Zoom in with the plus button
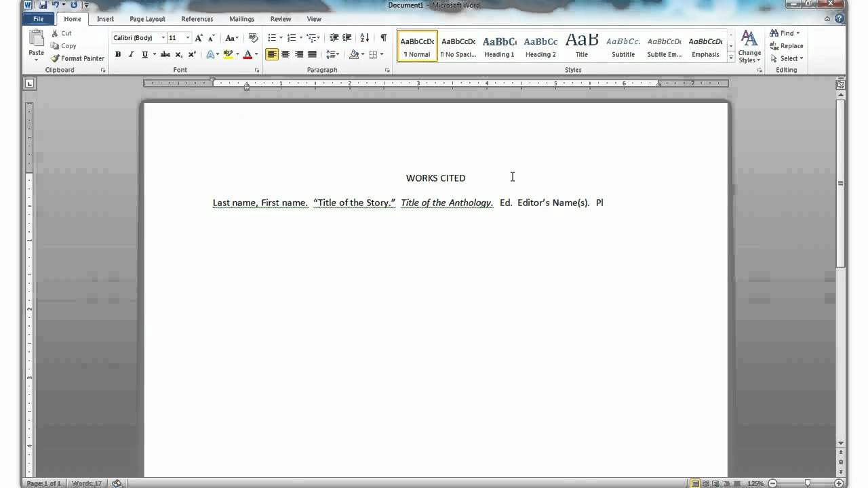868x488 pixels. click(839, 483)
